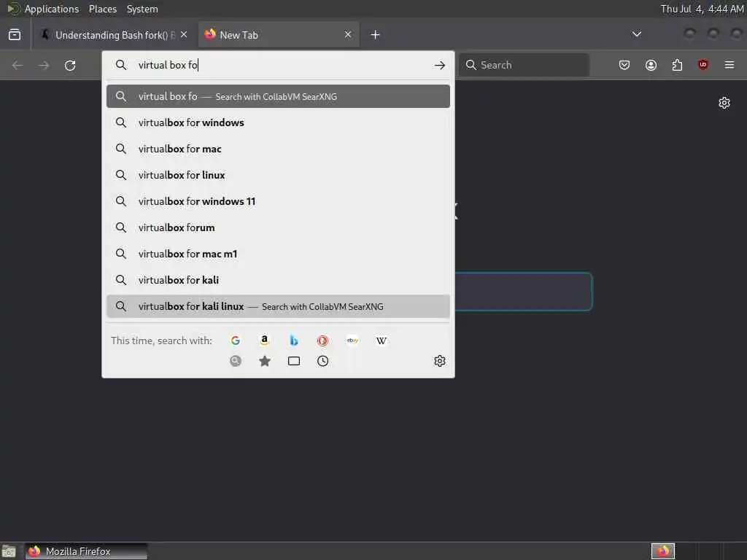
Task: Search this time with eBay
Action: (x=352, y=341)
